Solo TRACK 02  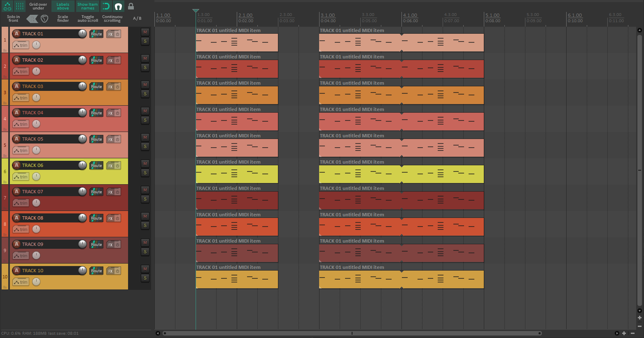click(145, 67)
